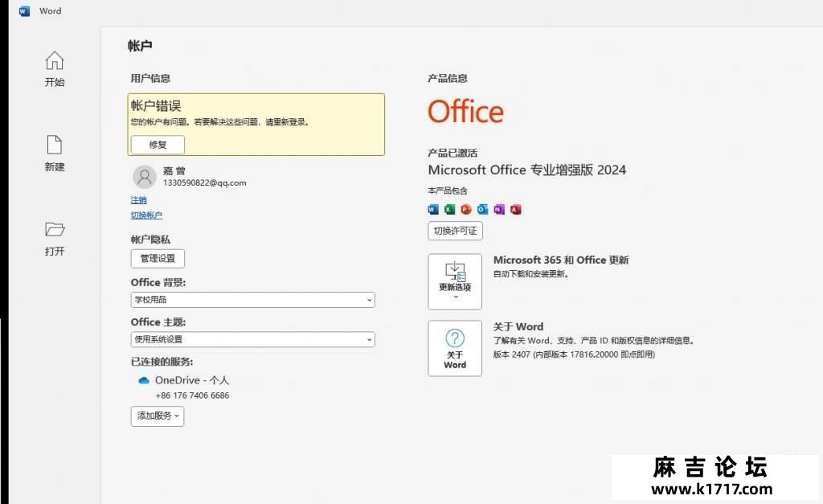The height and width of the screenshot is (504, 823).
Task: Open the 关于 Word about dialog
Action: click(455, 348)
